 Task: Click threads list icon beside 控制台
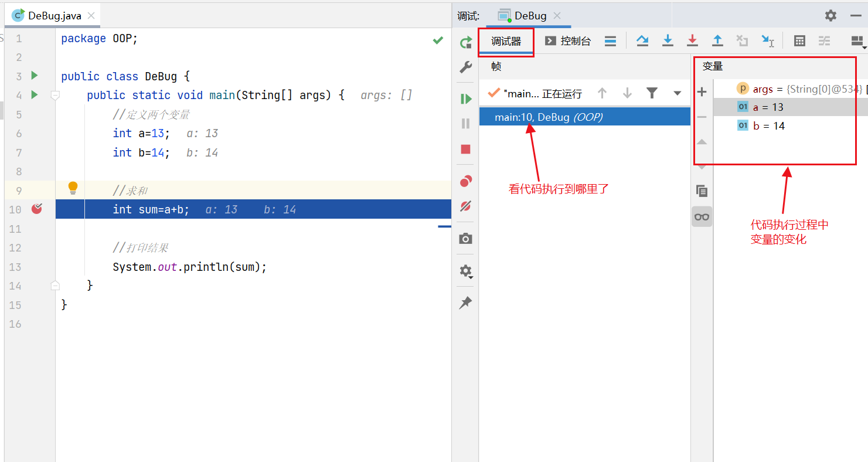(610, 41)
